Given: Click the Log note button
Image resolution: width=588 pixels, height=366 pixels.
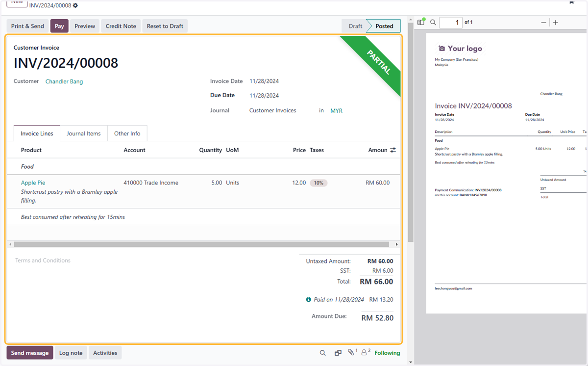Looking at the screenshot, I should point(71,353).
